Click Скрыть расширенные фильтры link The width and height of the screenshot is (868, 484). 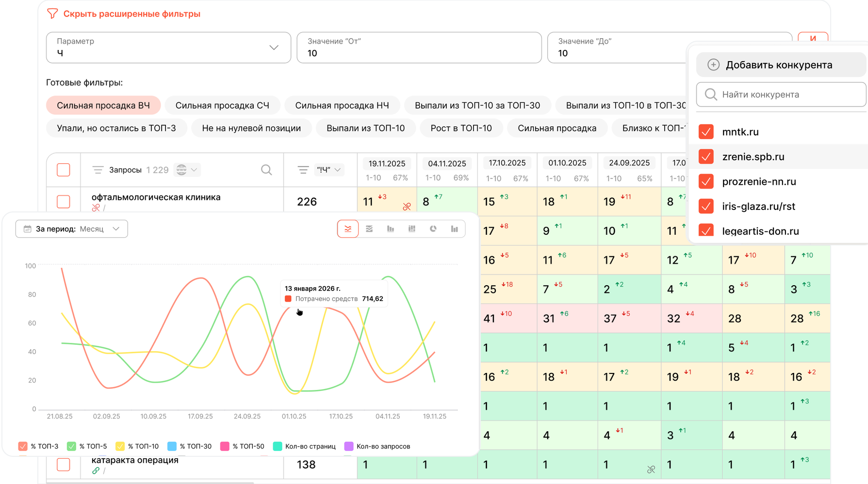tap(132, 14)
